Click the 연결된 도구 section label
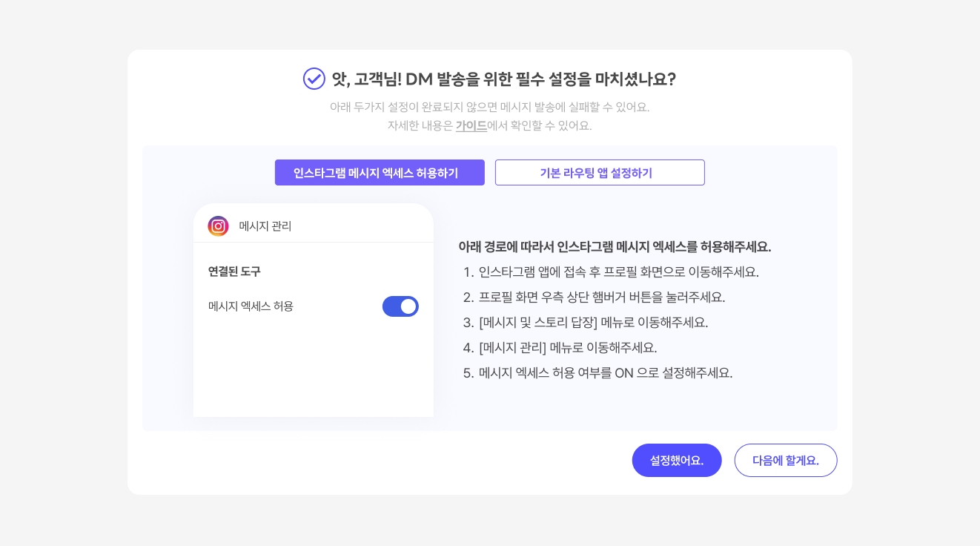 click(234, 272)
